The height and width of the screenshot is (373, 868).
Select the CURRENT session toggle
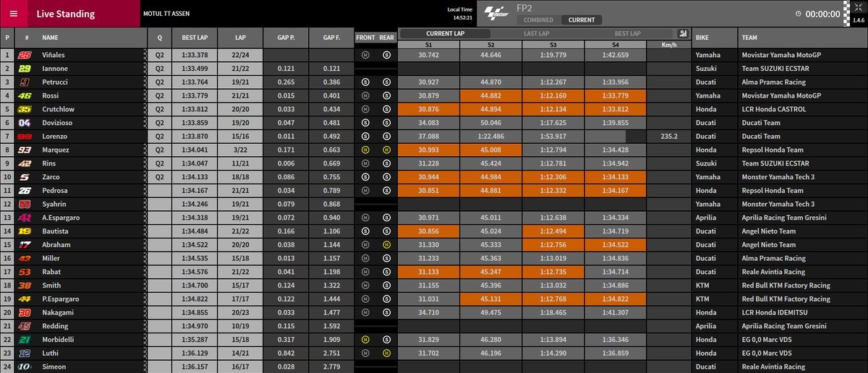coord(582,20)
